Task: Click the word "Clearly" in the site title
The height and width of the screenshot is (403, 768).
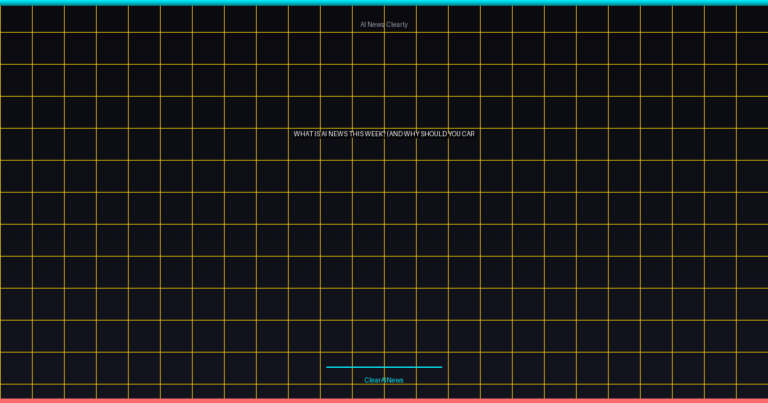Action: coord(397,24)
